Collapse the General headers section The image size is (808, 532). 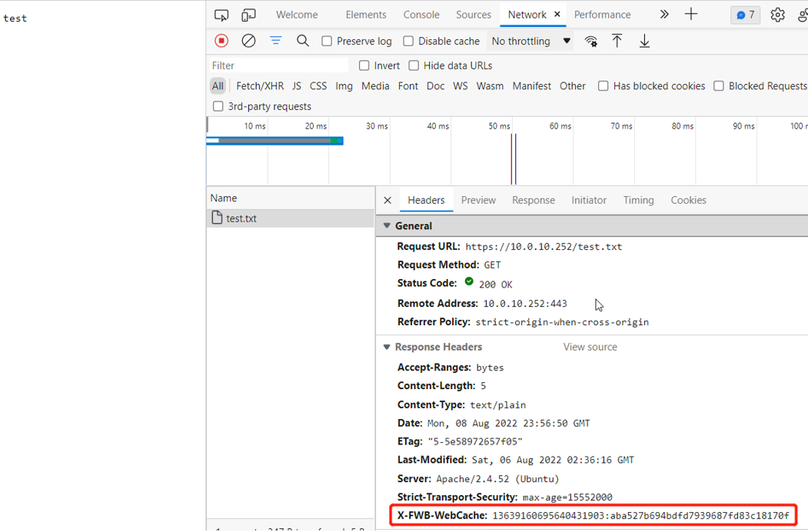click(x=387, y=225)
